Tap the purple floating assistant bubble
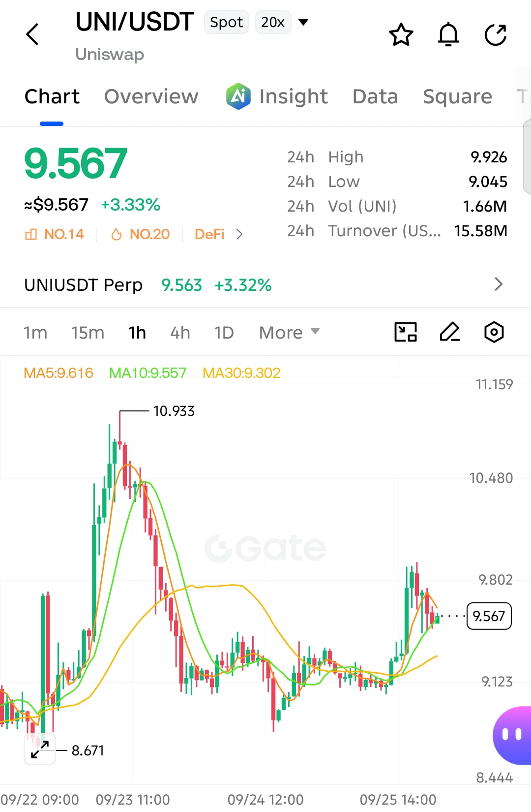Screen dimensions: 531x812 click(512, 735)
